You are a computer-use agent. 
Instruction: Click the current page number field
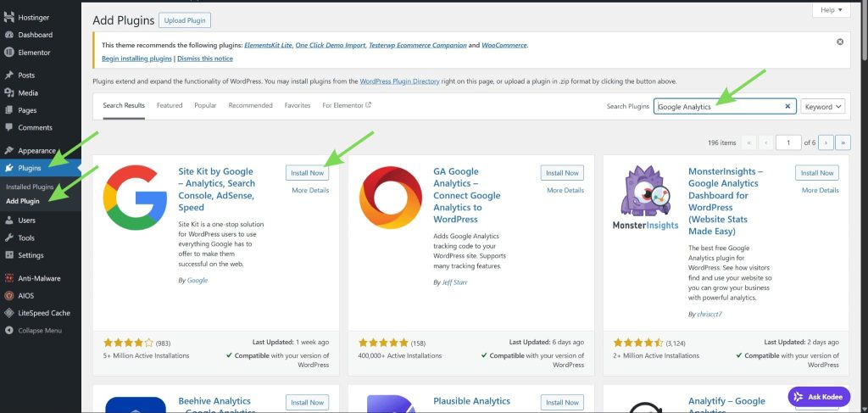[788, 142]
